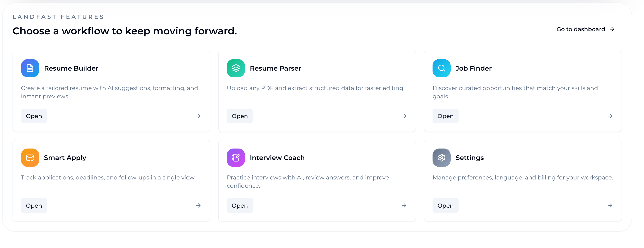Open Smart Apply to track applications
This screenshot has width=644, height=248.
[x=34, y=205]
